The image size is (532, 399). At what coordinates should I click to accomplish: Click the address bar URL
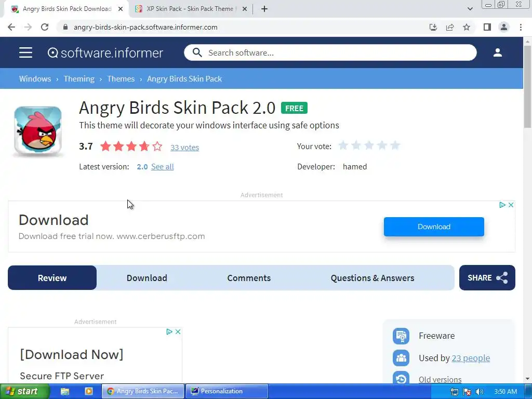145,27
